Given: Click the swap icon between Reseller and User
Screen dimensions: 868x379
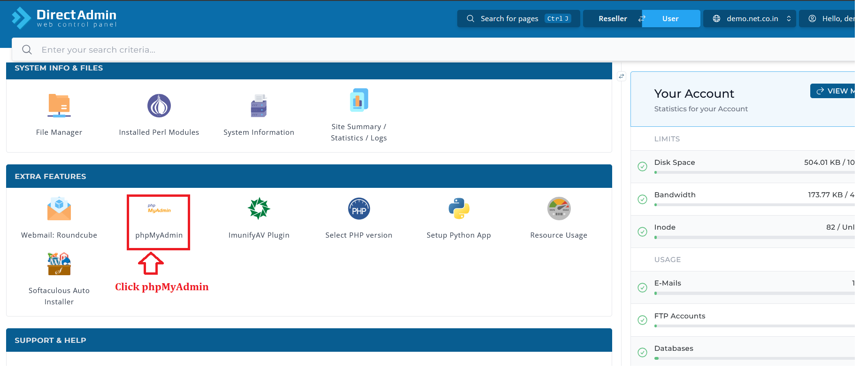Looking at the screenshot, I should coord(642,19).
